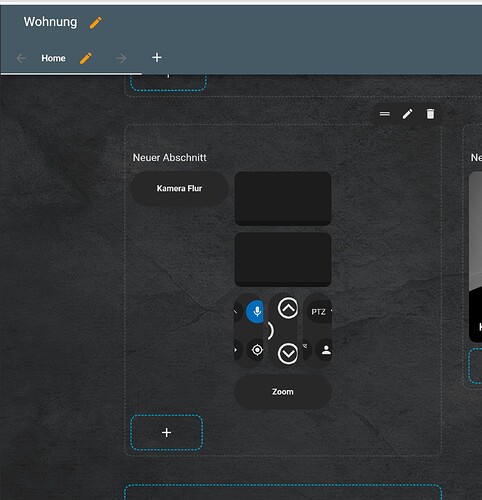Click the pencil beside the Home tab
482x500 pixels.
[x=86, y=58]
